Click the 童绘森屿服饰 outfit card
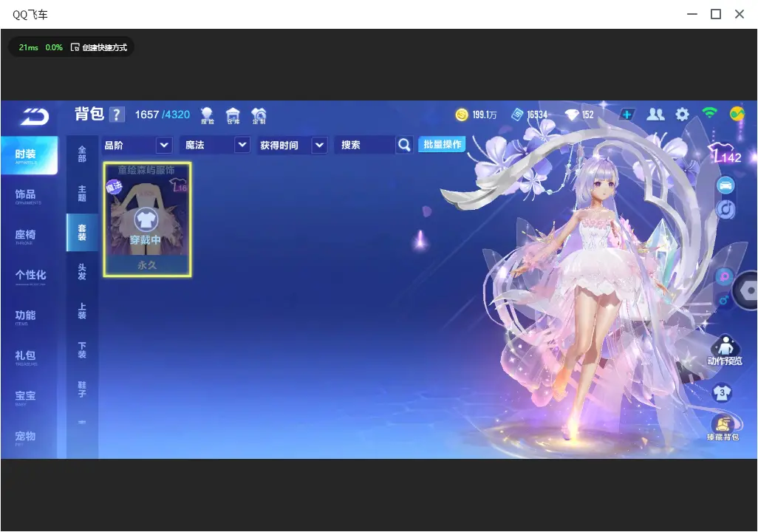Image resolution: width=758 pixels, height=532 pixels. coord(148,220)
